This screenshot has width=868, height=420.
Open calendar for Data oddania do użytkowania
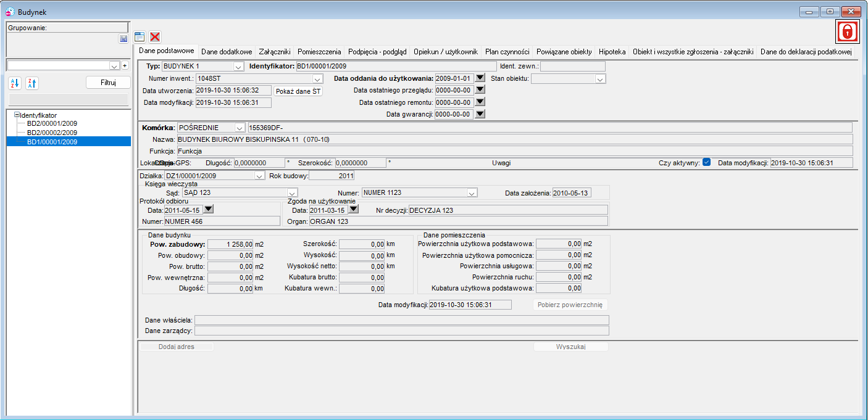pos(480,78)
